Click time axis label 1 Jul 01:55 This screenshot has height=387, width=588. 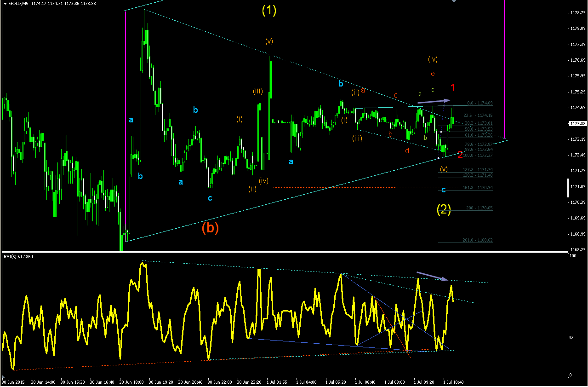tap(277, 382)
